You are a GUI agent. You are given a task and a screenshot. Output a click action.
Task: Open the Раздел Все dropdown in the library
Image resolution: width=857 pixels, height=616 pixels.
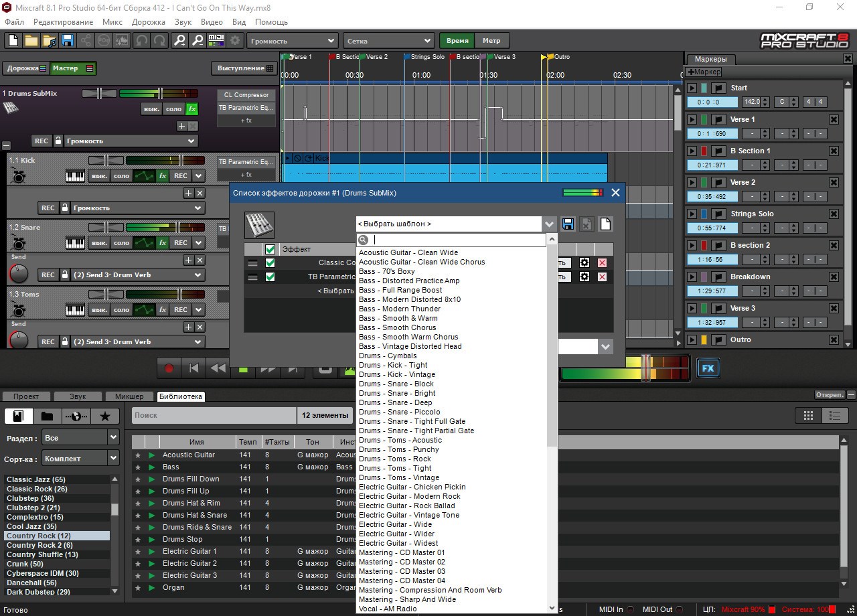click(x=80, y=437)
